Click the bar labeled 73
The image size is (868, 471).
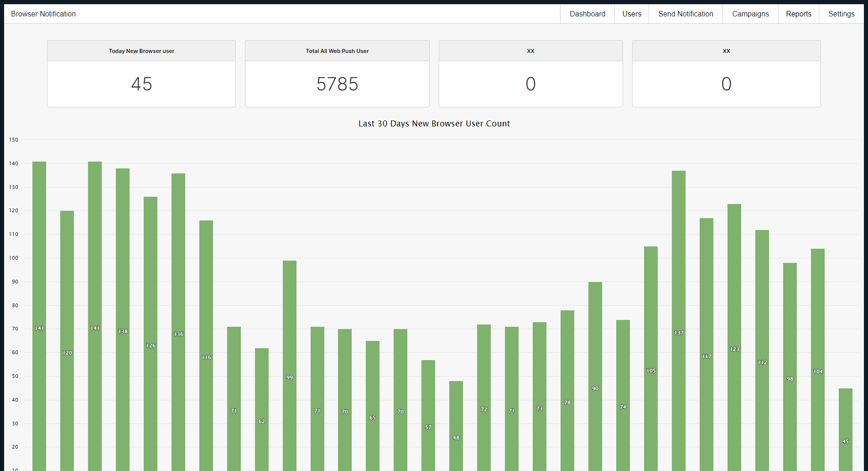[540, 397]
